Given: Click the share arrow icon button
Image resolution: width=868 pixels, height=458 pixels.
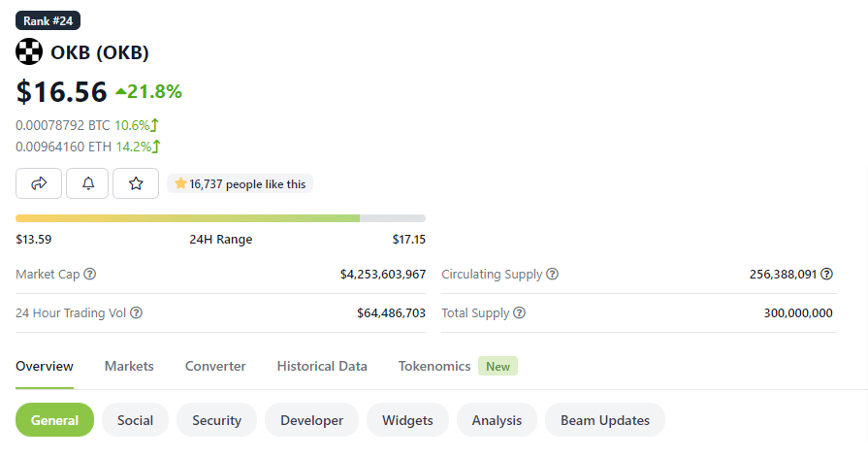Looking at the screenshot, I should point(39,183).
